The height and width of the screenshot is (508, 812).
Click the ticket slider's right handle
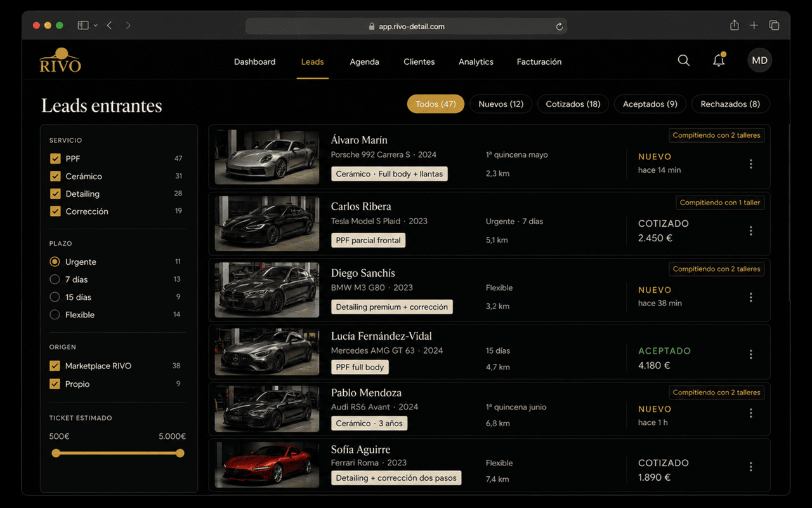pyautogui.click(x=180, y=453)
